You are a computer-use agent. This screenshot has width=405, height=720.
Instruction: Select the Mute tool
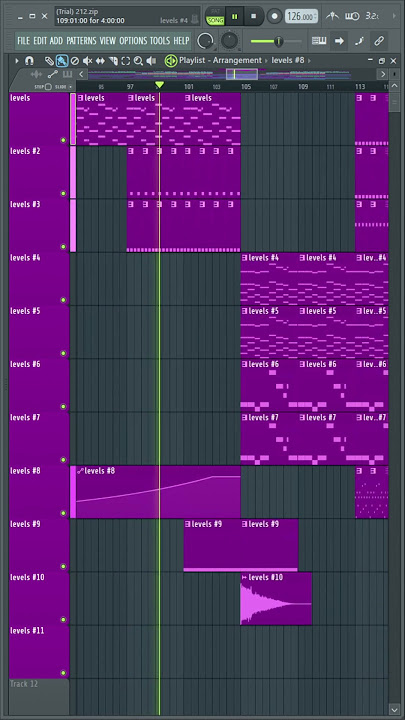(x=87, y=61)
